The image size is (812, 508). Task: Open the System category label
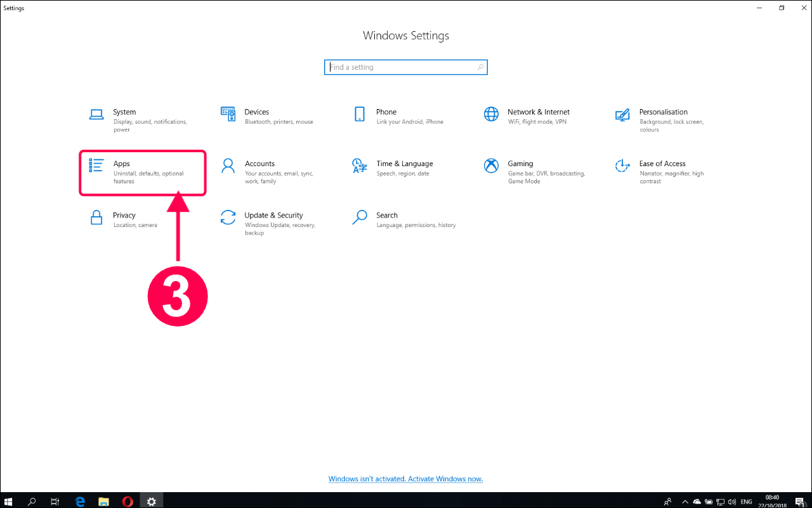[x=124, y=112]
